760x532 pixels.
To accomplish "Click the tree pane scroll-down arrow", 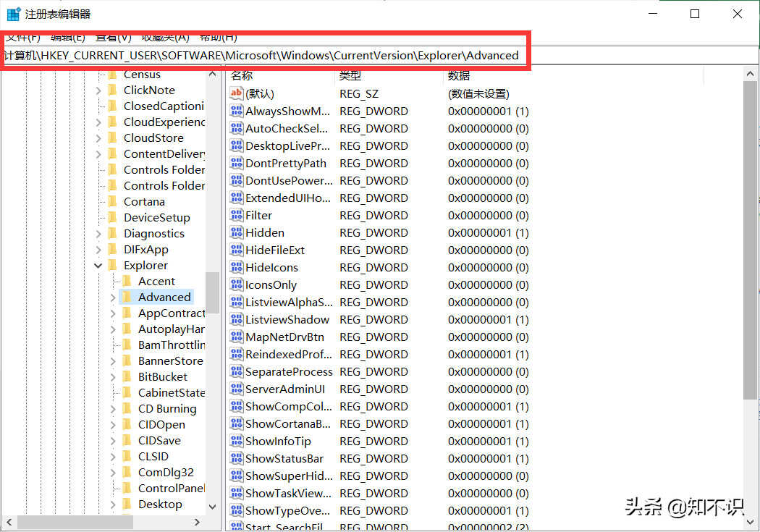I will click(212, 507).
